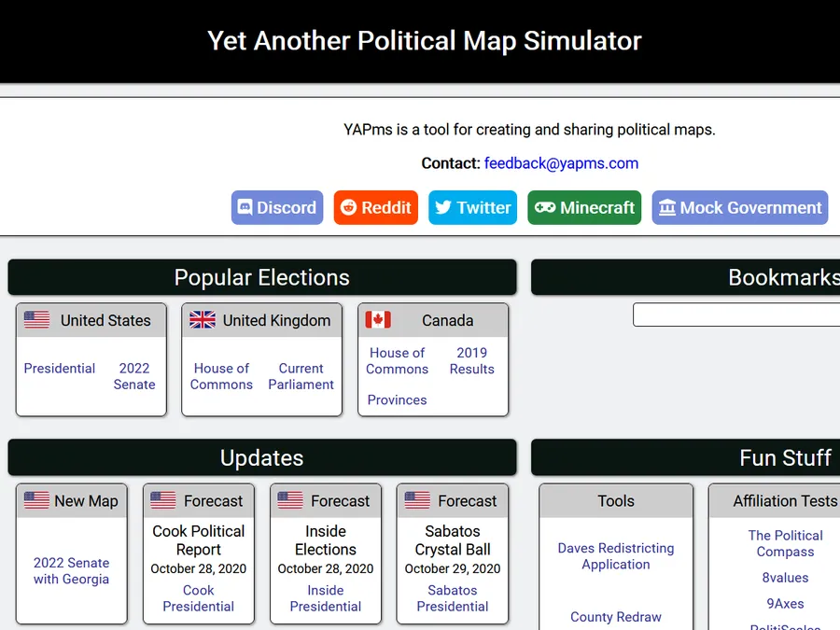
Task: Open United Kingdom House of Commons map
Action: 221,376
